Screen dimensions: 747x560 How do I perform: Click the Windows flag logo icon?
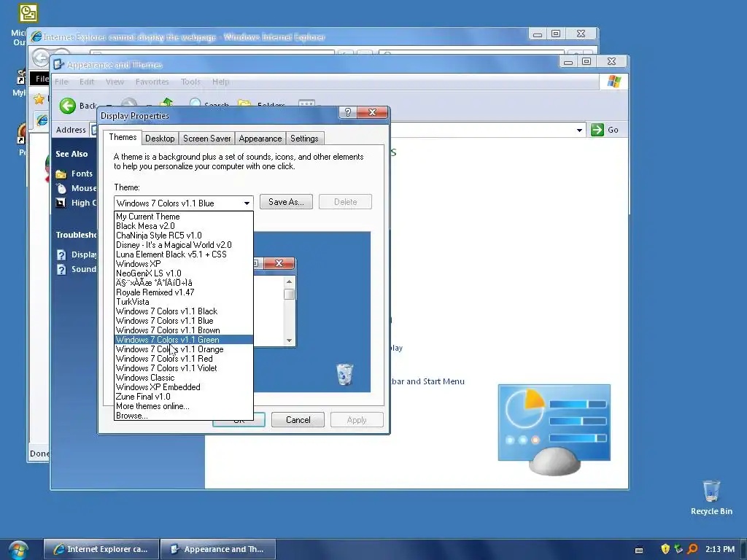pos(614,82)
